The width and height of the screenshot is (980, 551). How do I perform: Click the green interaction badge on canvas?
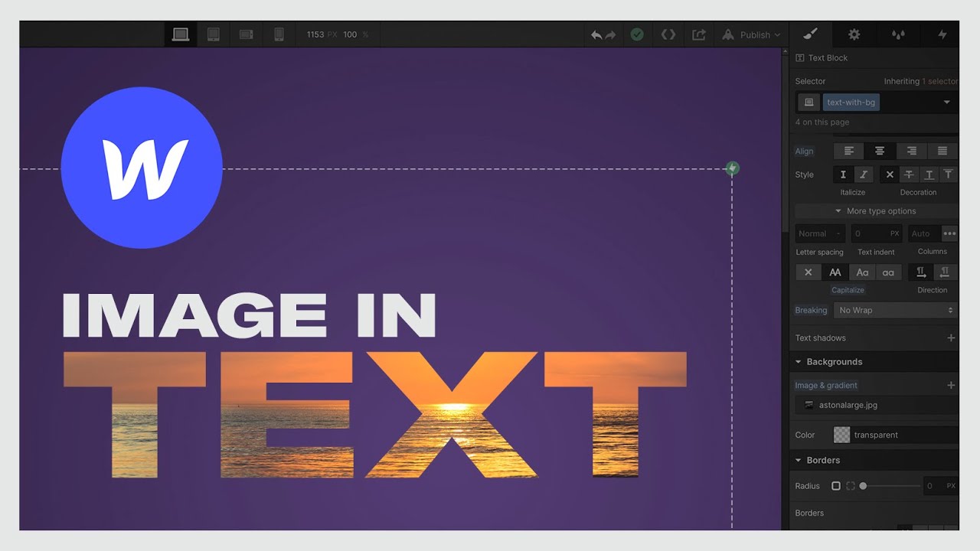click(732, 168)
